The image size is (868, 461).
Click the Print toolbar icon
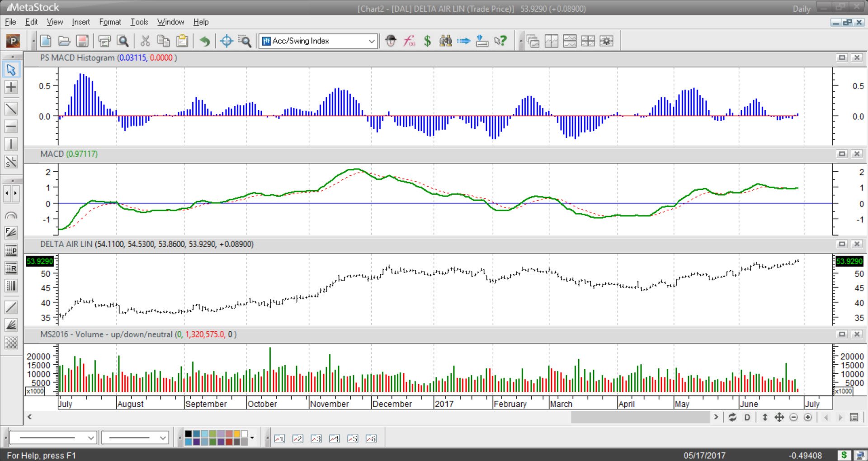pos(104,41)
